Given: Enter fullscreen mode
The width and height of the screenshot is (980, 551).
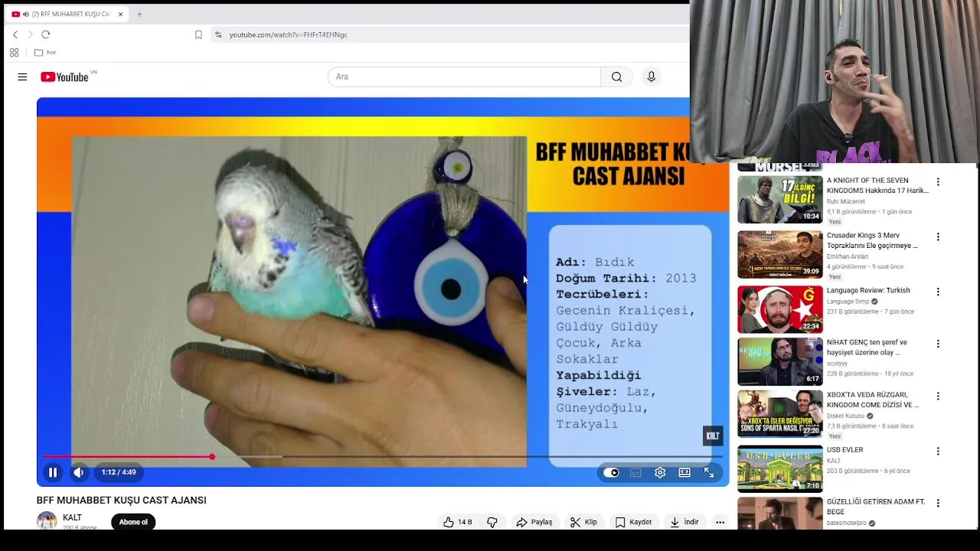Looking at the screenshot, I should point(709,472).
